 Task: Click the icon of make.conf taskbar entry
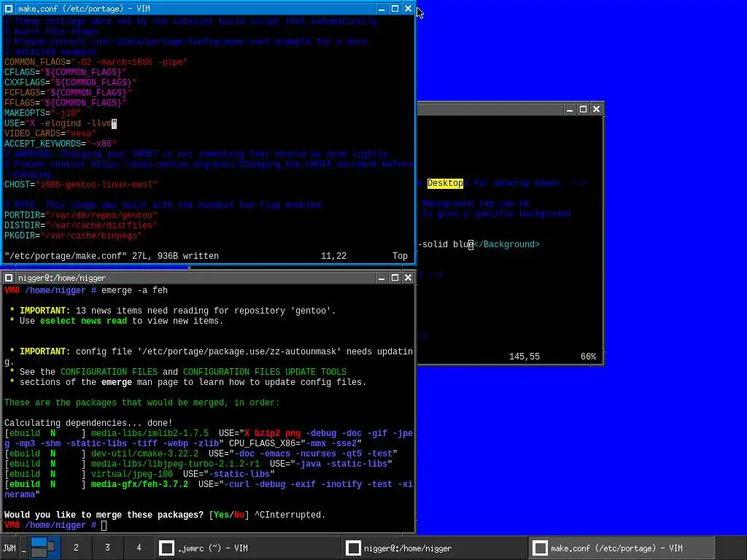click(540, 548)
